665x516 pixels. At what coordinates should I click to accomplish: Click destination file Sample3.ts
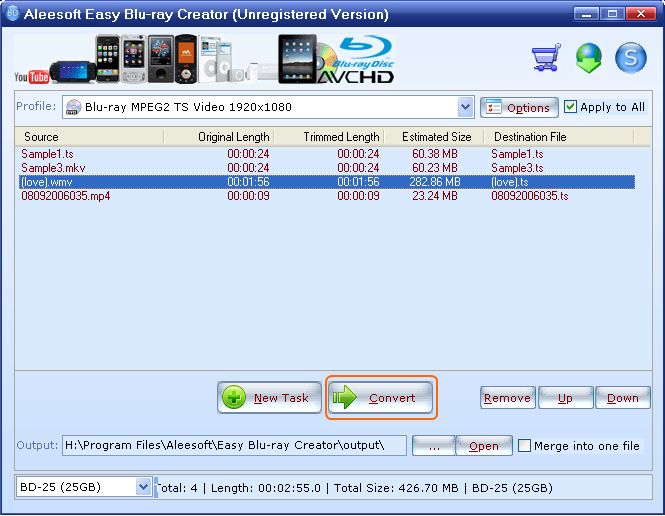coord(517,168)
